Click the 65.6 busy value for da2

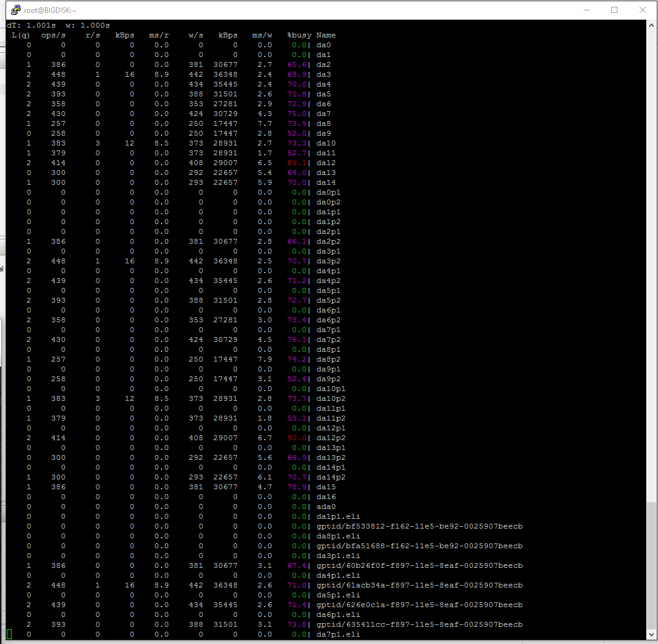click(x=297, y=64)
